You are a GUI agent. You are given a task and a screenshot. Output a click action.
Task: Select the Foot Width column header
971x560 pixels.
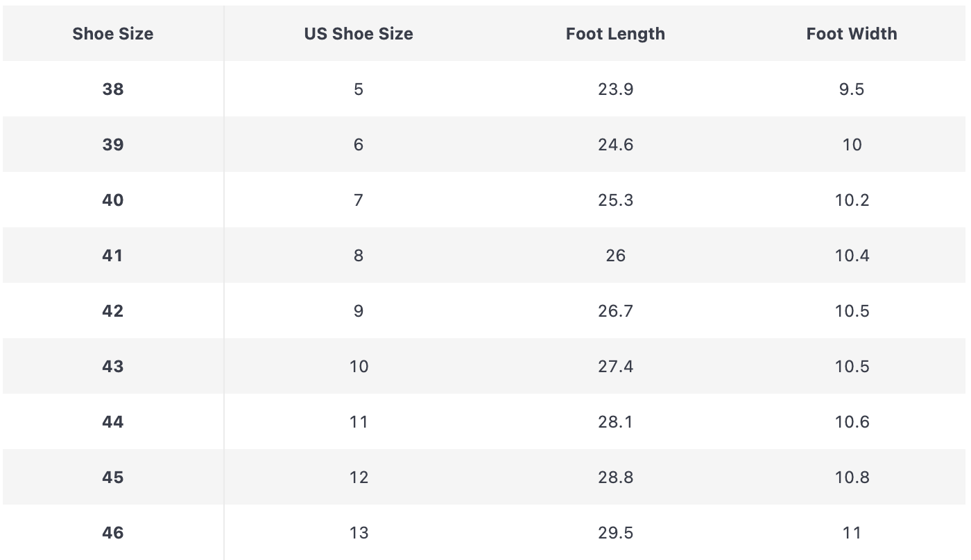(x=852, y=33)
